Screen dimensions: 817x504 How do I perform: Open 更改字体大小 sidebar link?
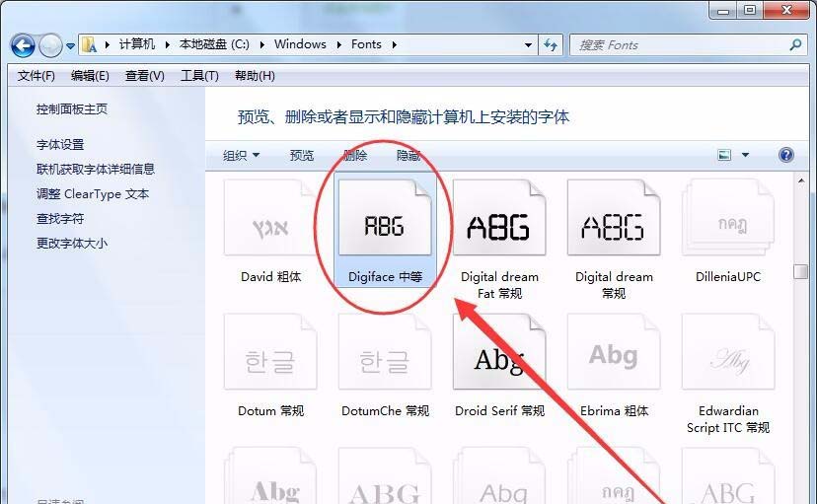72,244
